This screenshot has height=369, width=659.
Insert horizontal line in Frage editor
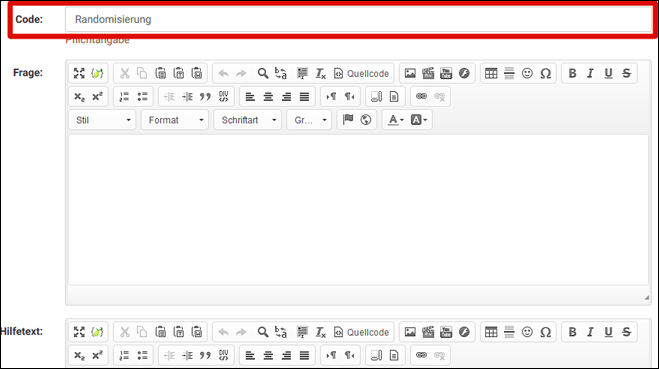coord(509,73)
